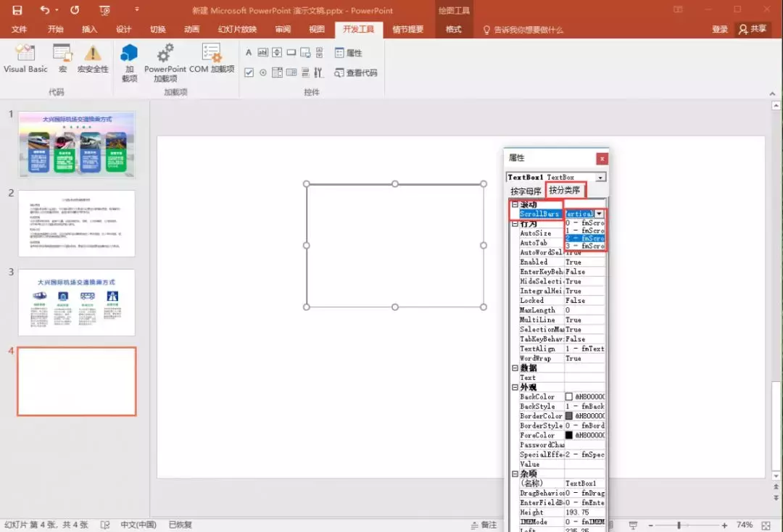Collapse the 行为 category in properties
Screen dimensions: 783x532
515,223
